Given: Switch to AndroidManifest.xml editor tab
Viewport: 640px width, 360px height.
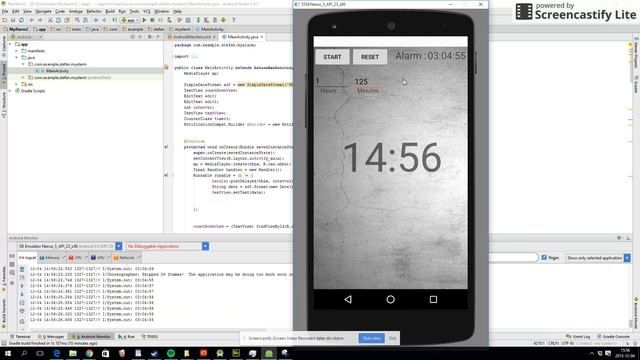Looking at the screenshot, I should click(x=192, y=37).
